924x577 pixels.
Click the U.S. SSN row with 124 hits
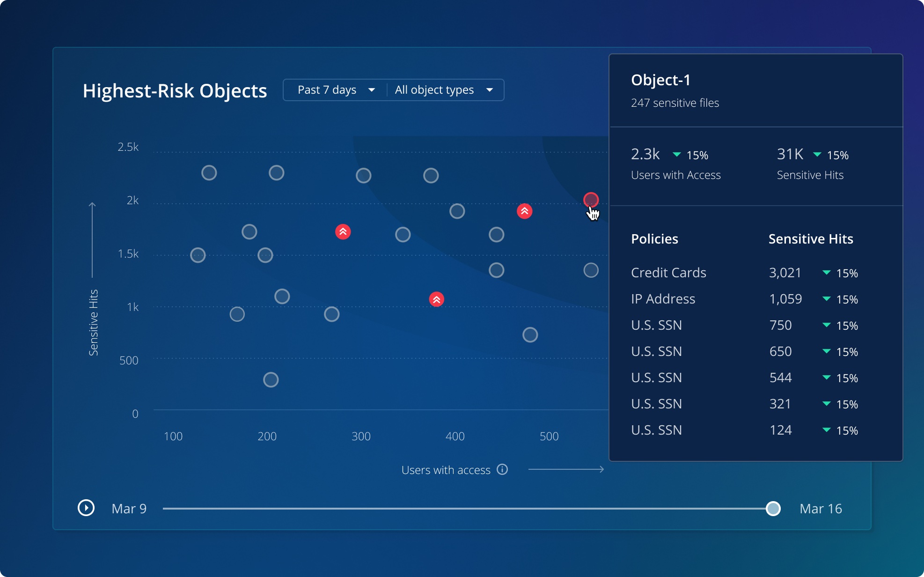[x=745, y=430]
